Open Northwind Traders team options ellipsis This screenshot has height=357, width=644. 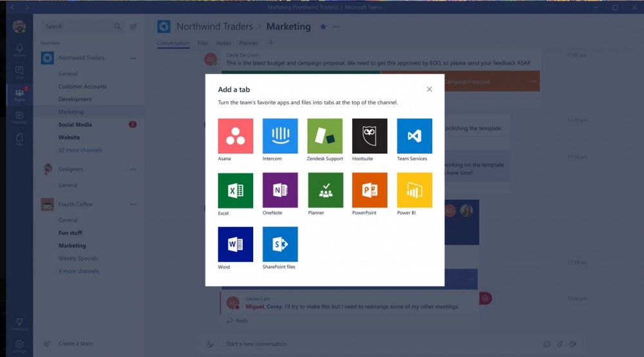click(133, 59)
